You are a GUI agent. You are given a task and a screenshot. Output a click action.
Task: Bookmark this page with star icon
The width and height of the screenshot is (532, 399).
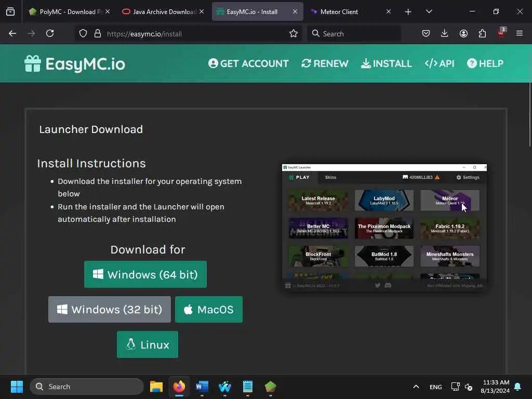[294, 34]
